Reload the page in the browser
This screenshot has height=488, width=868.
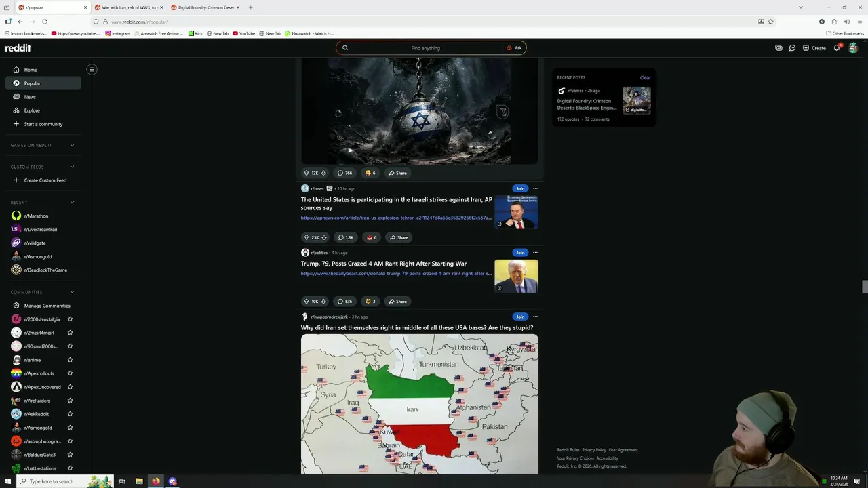(x=45, y=22)
